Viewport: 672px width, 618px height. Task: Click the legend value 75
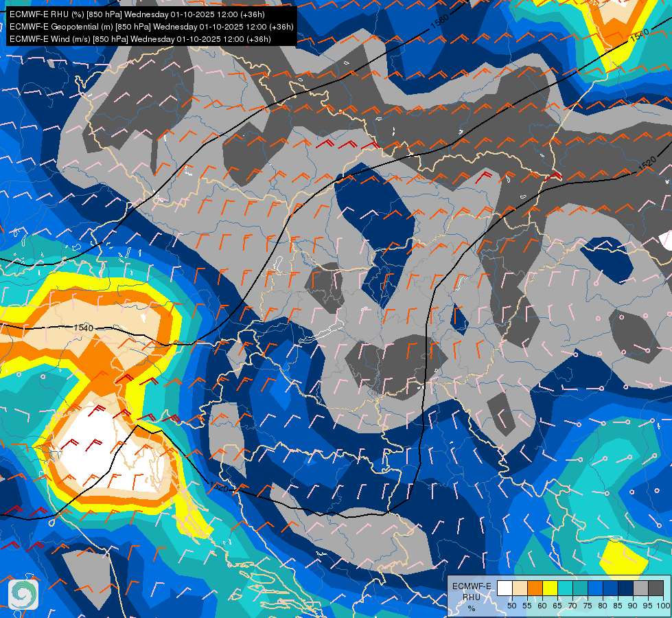tap(588, 606)
